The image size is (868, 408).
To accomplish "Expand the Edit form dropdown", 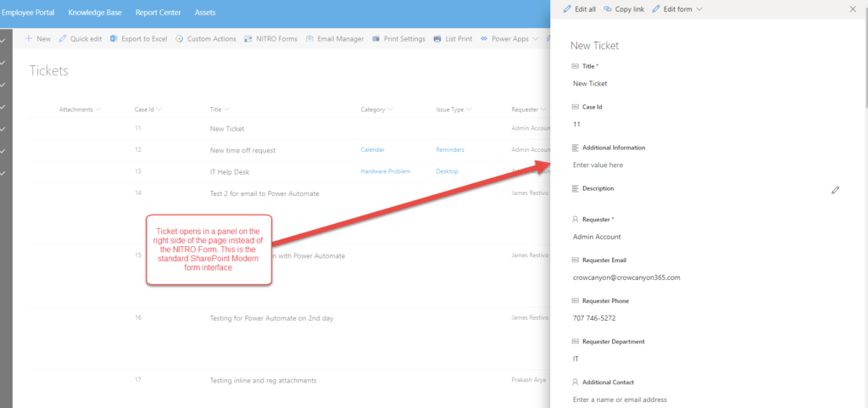I will [x=699, y=9].
